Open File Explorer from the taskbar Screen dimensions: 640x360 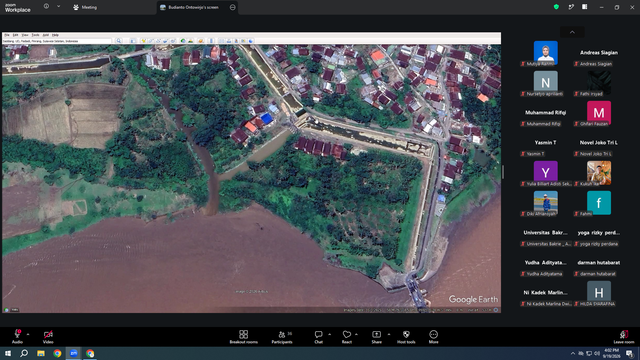pyautogui.click(x=41, y=353)
